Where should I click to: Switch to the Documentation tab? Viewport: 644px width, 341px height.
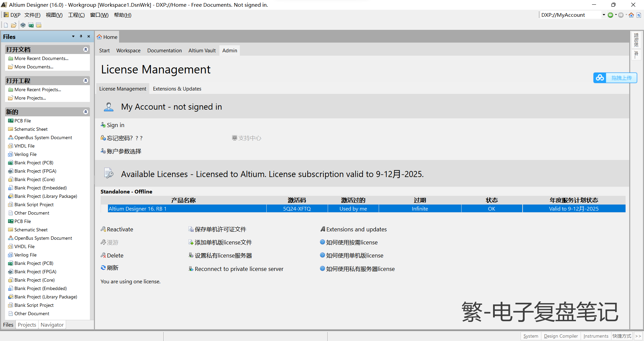click(x=164, y=51)
